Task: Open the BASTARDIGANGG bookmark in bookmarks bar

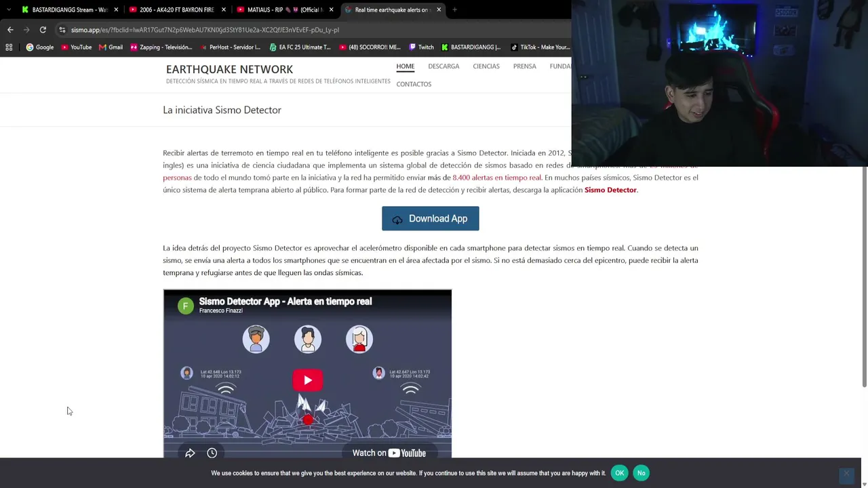Action: pos(471,47)
